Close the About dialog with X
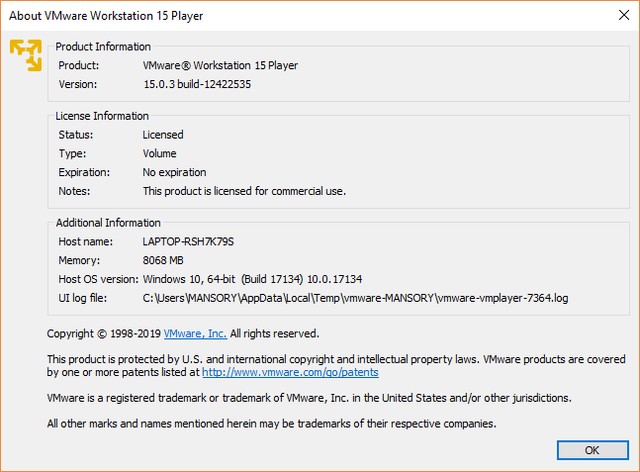Screen dimensions: 640x472 [x=620, y=12]
